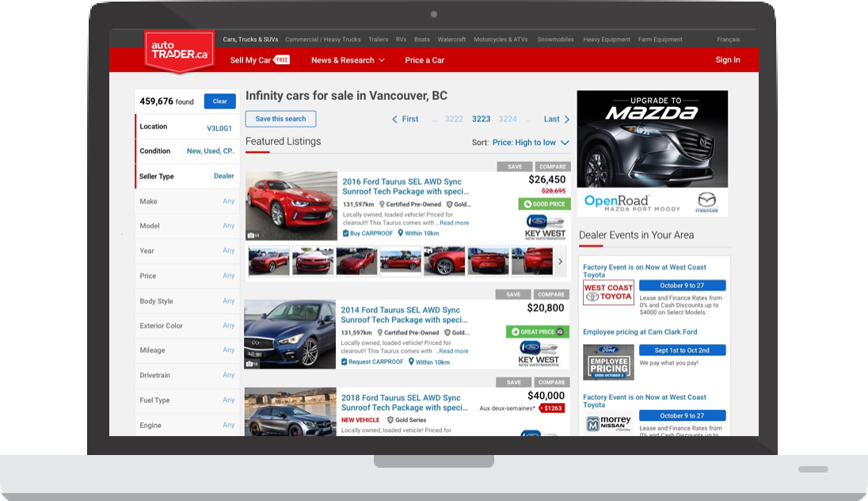Click Read more on the 2014 listing
This screenshot has width=868, height=501.
pos(453,351)
